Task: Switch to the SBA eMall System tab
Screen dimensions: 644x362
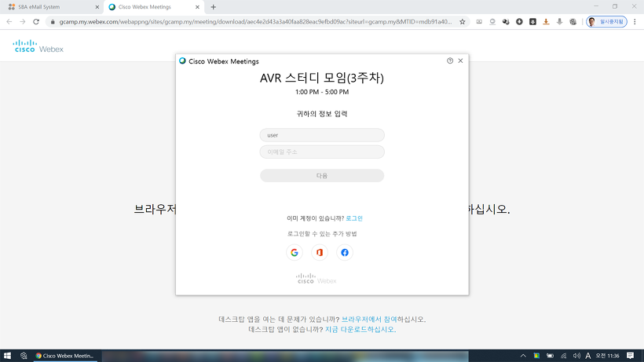Action: (49, 7)
